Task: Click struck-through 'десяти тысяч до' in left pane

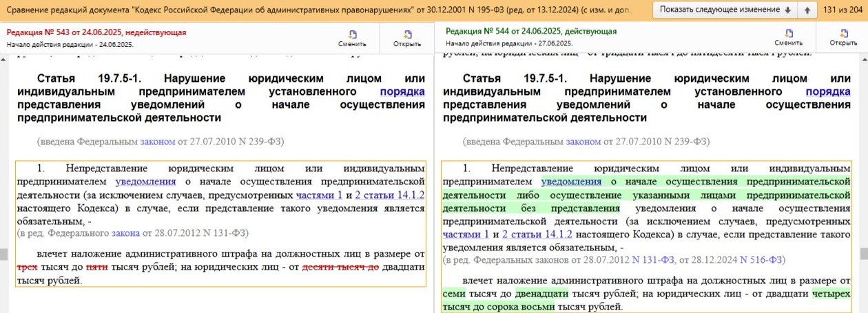Action: click(x=340, y=268)
